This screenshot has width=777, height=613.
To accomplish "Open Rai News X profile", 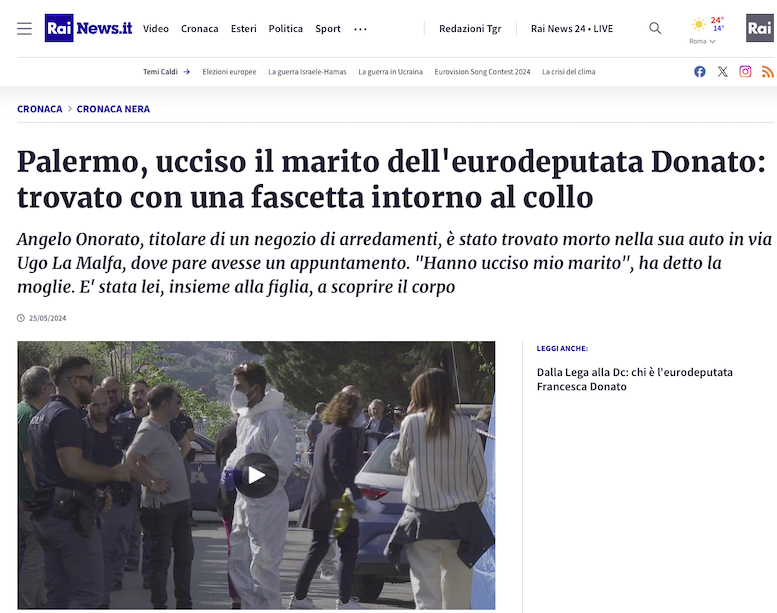I will (x=722, y=72).
